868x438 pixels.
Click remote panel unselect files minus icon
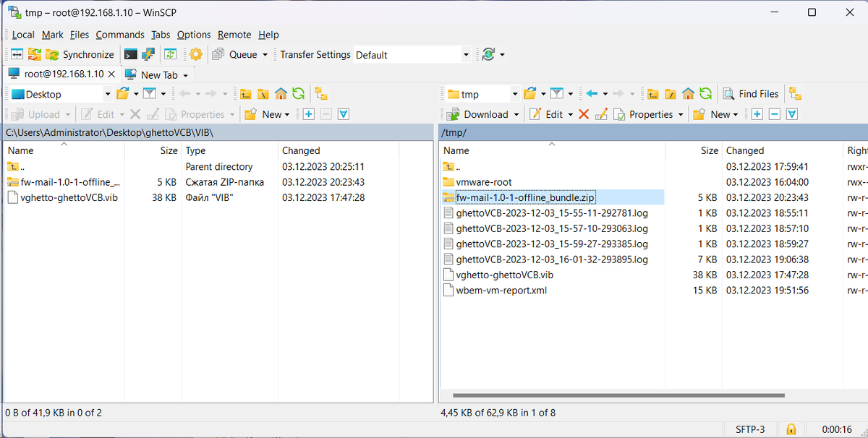click(775, 114)
